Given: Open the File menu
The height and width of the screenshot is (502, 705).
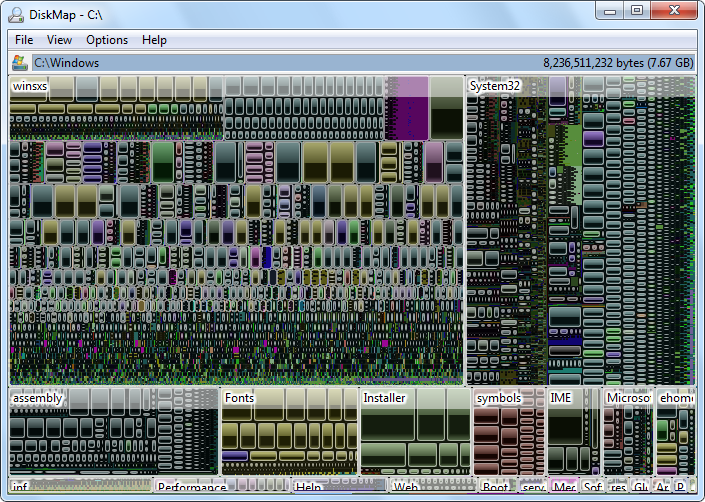Looking at the screenshot, I should [24, 40].
